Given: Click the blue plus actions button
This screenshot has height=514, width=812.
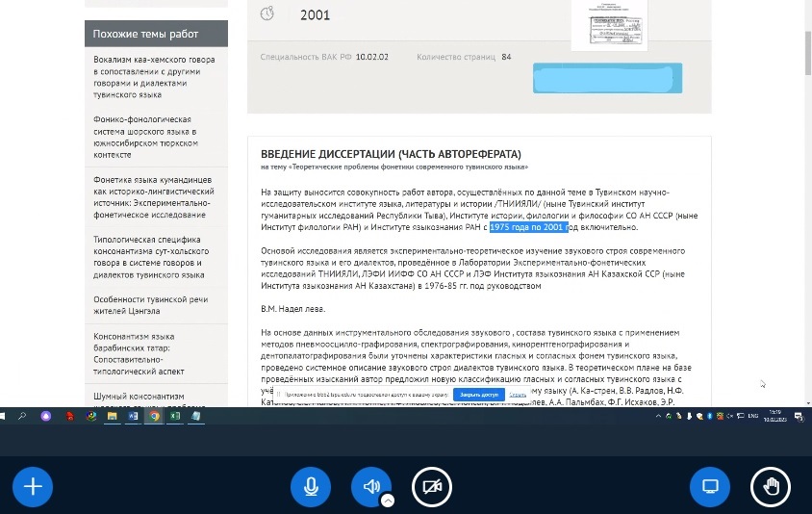Looking at the screenshot, I should click(x=33, y=486).
